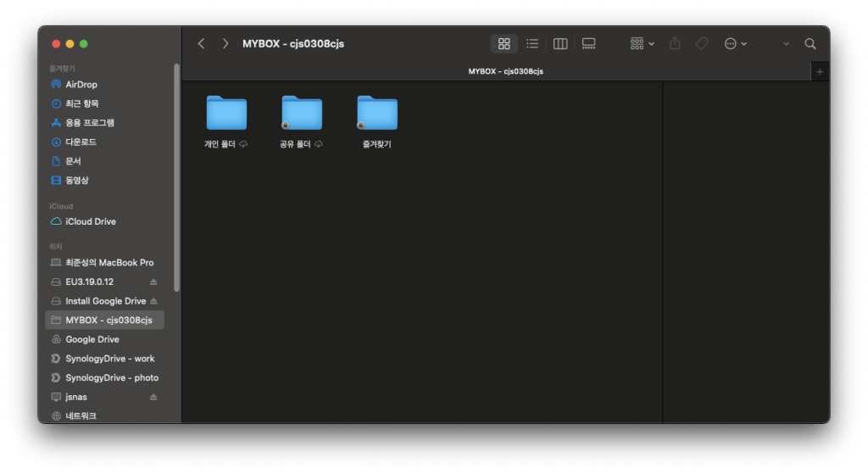Eject the Install Google Drive volume

[x=153, y=301]
